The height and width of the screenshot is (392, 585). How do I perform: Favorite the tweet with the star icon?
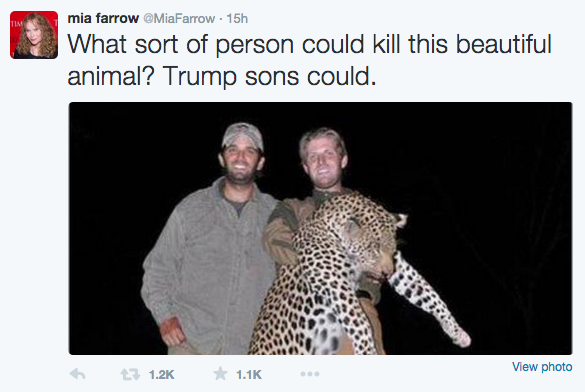[x=220, y=373]
